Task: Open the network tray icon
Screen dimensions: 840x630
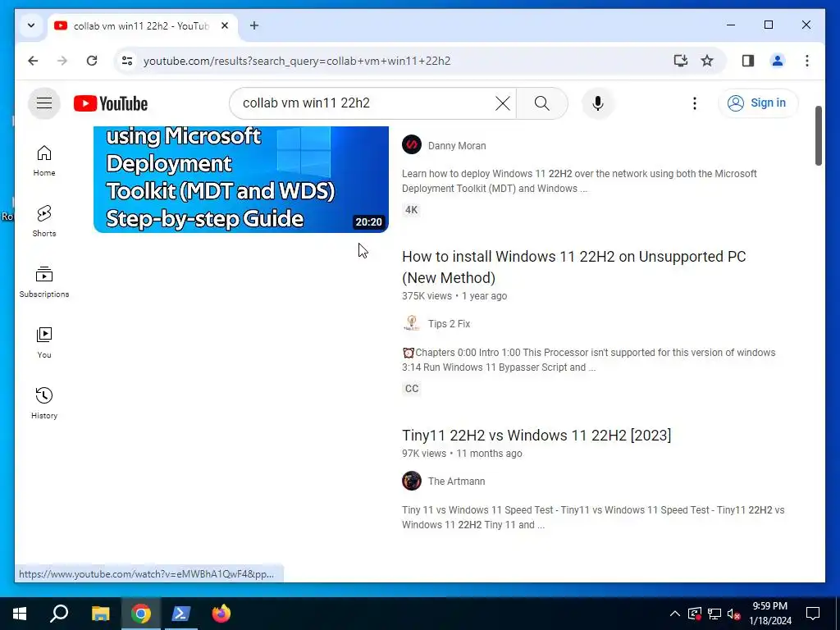Action: click(714, 614)
